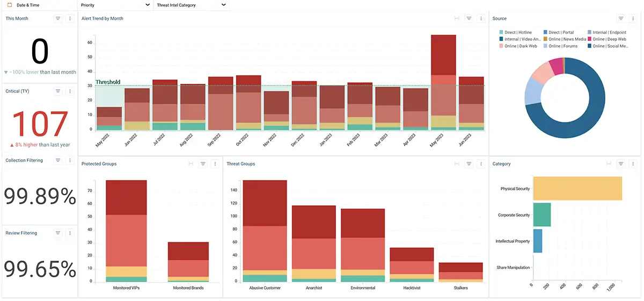The image size is (644, 301).
Task: Click the width toggle icon on Threat Groups
Action: 457,164
